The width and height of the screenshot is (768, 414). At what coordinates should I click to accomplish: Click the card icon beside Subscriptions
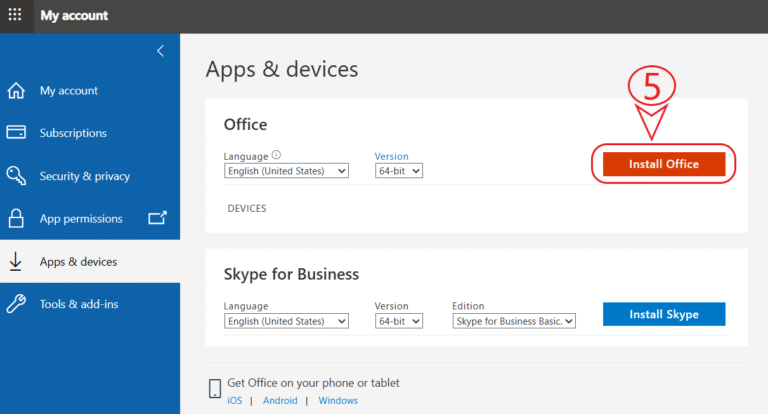[x=16, y=132]
